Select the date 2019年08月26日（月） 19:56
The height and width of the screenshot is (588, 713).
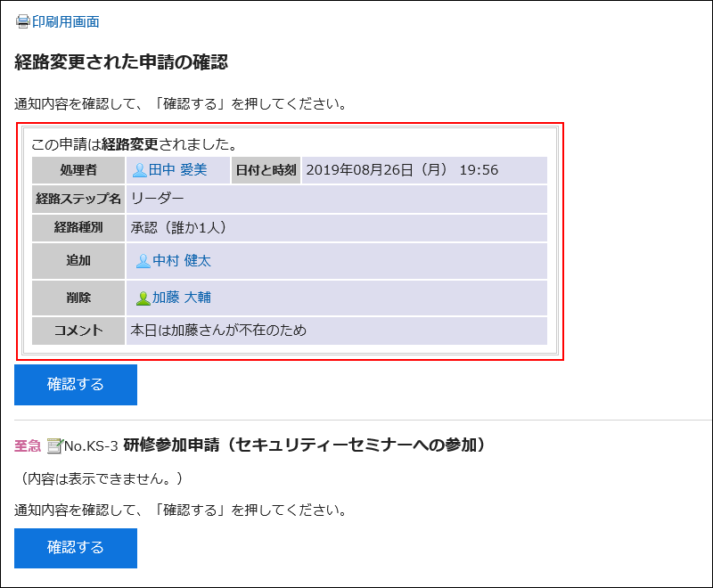point(402,170)
